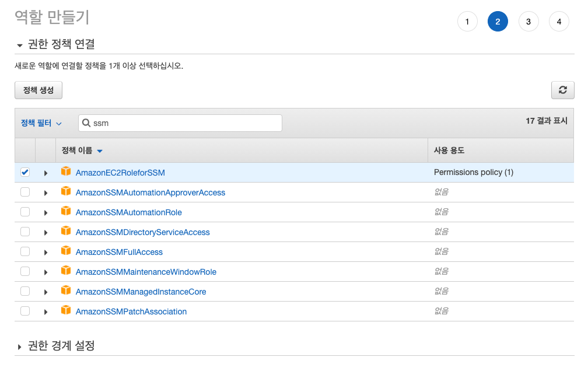The image size is (588, 378).
Task: Enable the AmazonSSMFullAccess checkbox
Action: coord(25,251)
